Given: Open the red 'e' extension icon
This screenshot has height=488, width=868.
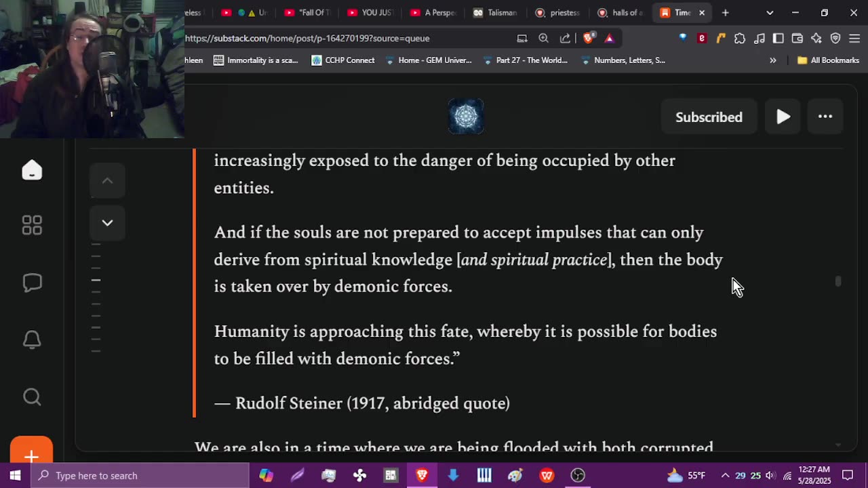Looking at the screenshot, I should (x=702, y=38).
